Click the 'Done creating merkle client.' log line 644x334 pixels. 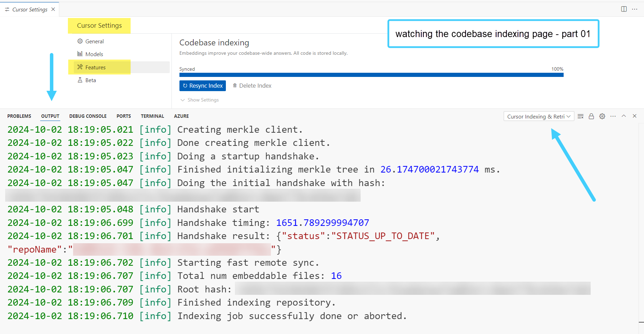tap(254, 143)
